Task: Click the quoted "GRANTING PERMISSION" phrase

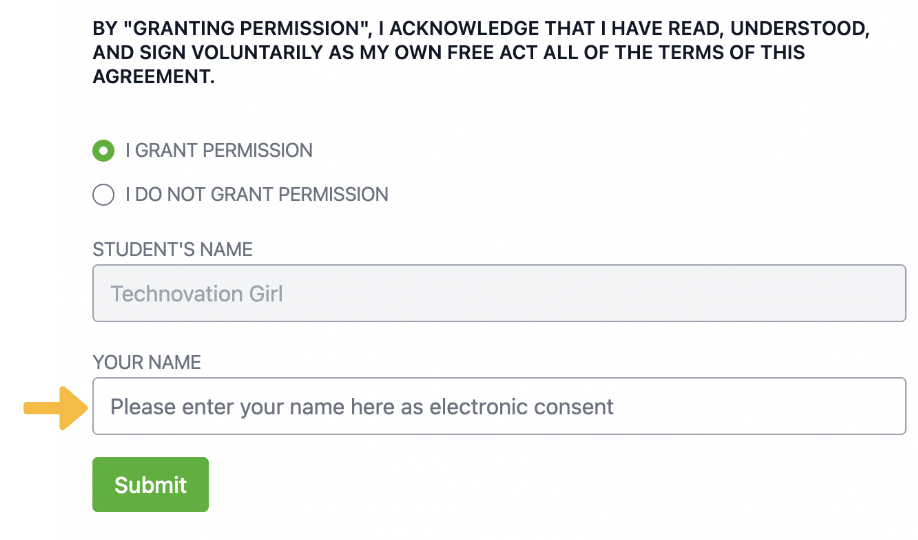Action: tap(243, 31)
